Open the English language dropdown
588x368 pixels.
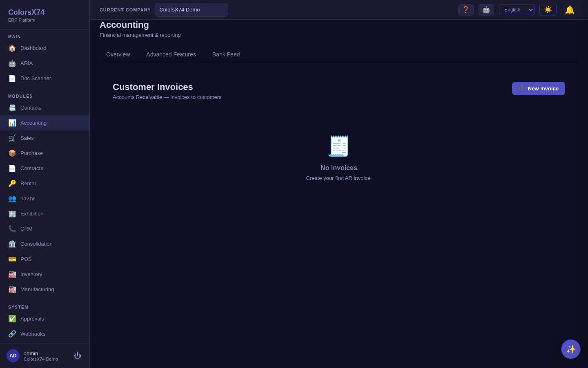click(x=517, y=10)
